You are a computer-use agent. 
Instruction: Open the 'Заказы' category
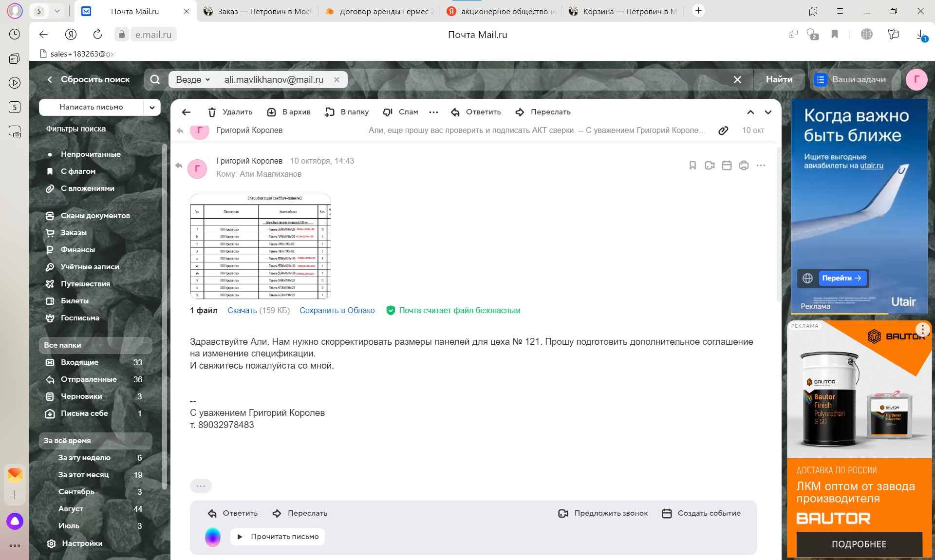coord(74,233)
